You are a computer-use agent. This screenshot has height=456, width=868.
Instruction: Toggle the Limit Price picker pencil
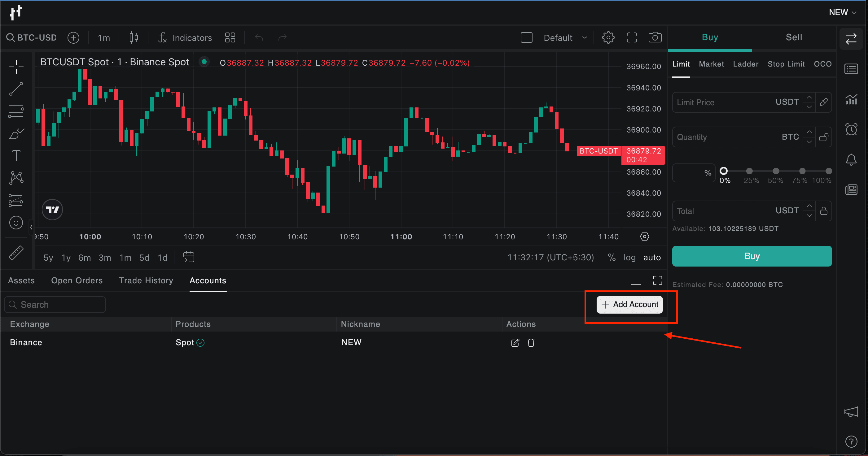pos(823,102)
